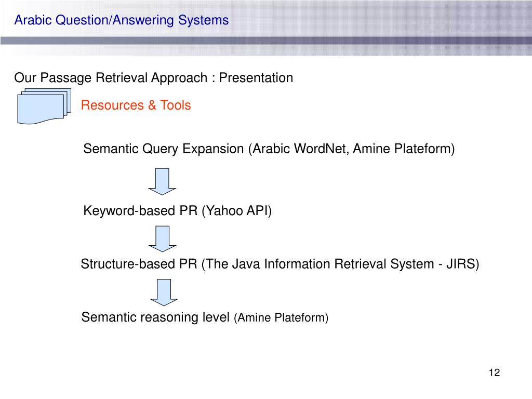Click the slide number 12

point(495,373)
